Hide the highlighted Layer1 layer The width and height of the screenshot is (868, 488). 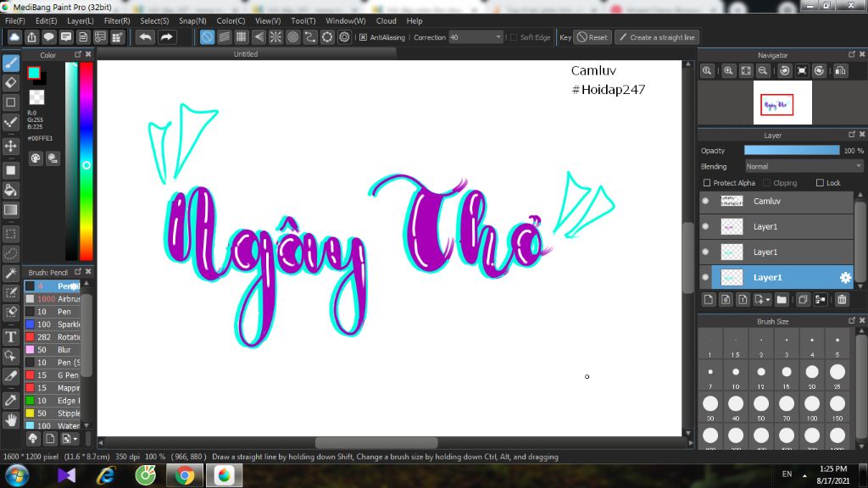[705, 277]
